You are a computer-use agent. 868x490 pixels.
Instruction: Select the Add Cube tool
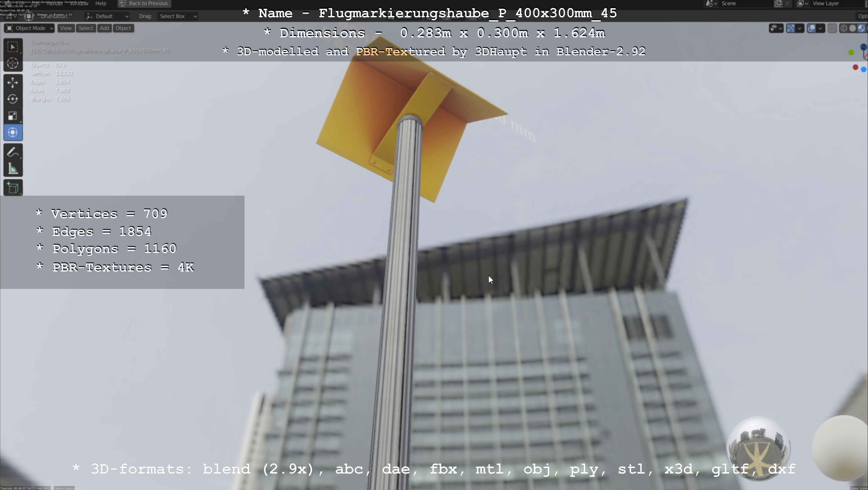13,188
